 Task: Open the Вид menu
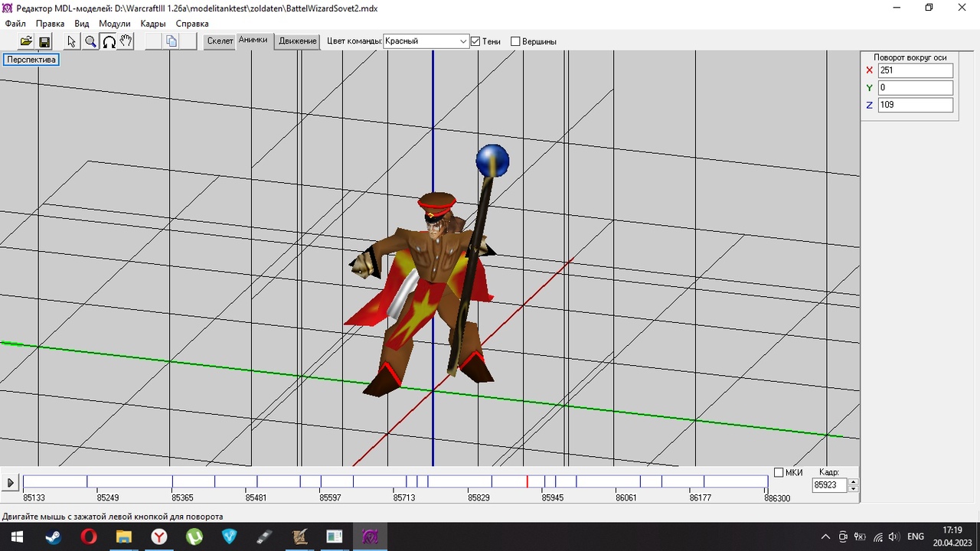(82, 24)
